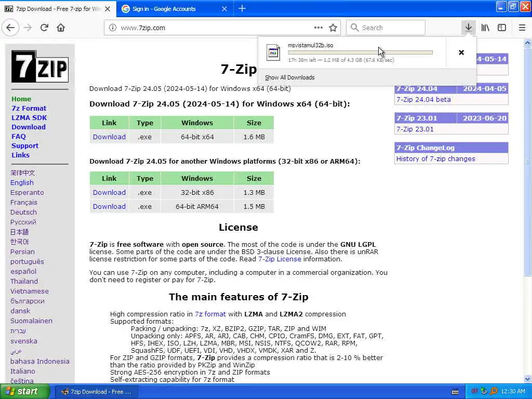This screenshot has width=532, height=399.
Task: Click the taskbar clock 12:30 AM
Action: pyautogui.click(x=513, y=391)
